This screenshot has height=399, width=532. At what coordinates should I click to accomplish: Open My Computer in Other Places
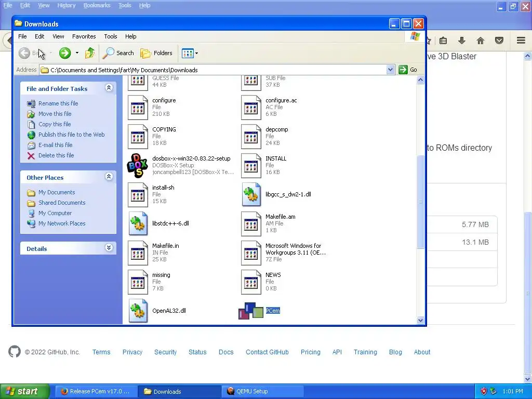(x=55, y=213)
